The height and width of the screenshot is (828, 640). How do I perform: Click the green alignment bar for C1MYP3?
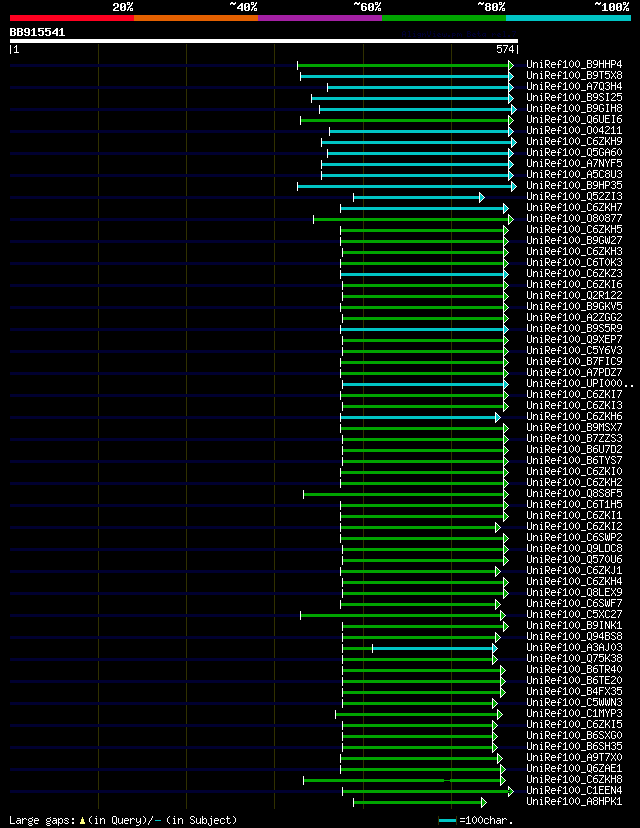click(x=419, y=714)
